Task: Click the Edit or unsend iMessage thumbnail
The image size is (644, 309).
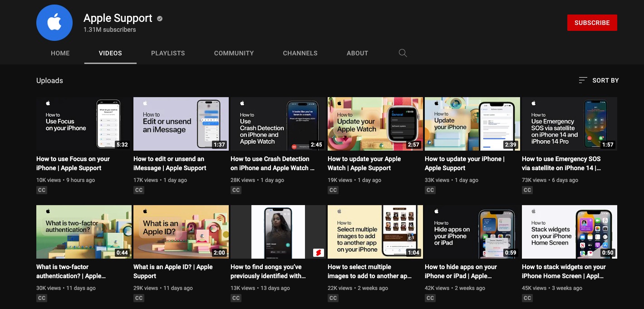Action: tap(181, 123)
